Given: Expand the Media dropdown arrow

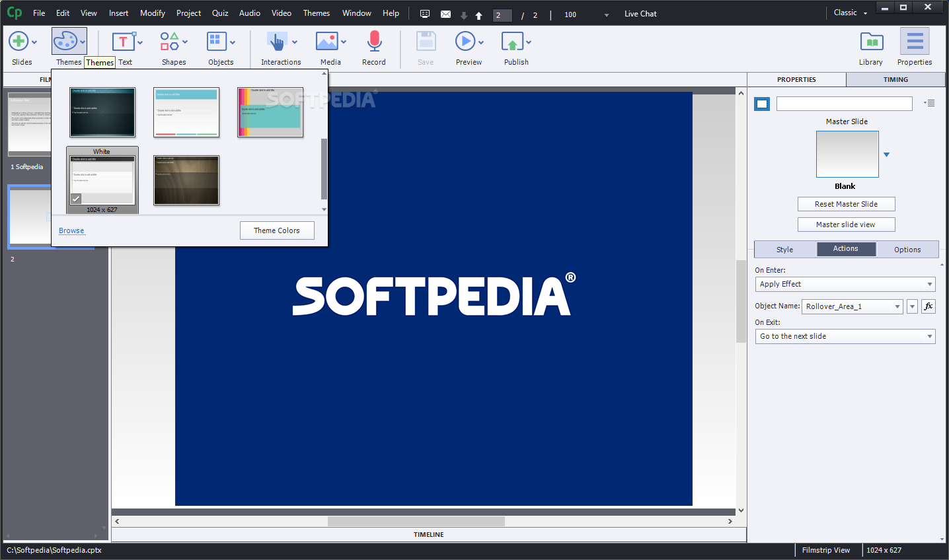Looking at the screenshot, I should point(344,42).
